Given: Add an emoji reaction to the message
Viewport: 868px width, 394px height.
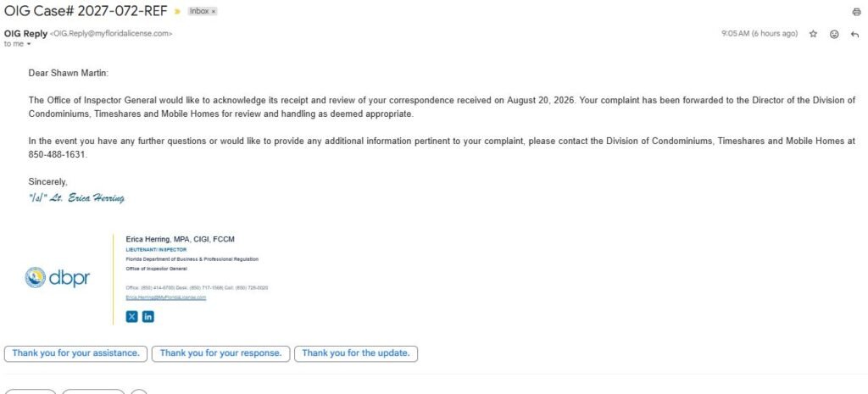Looking at the screenshot, I should (834, 34).
